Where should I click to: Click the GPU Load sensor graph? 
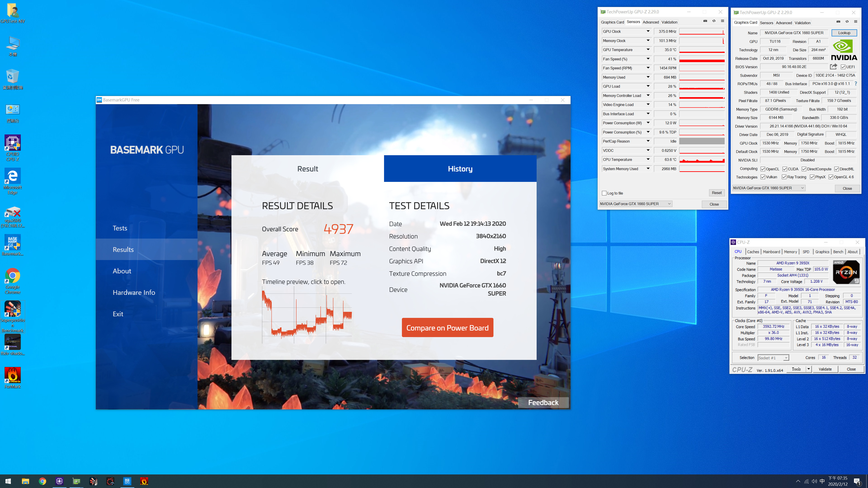702,86
